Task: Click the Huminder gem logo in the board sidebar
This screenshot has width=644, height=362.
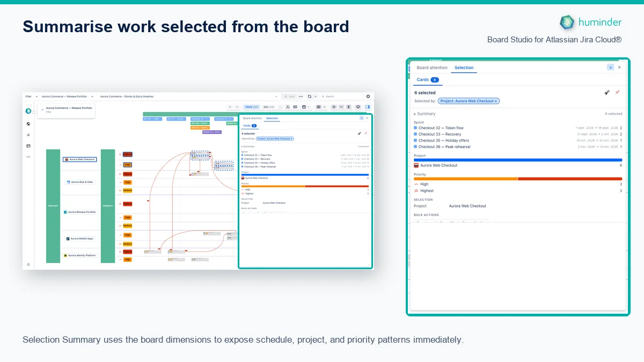Action: pyautogui.click(x=28, y=111)
